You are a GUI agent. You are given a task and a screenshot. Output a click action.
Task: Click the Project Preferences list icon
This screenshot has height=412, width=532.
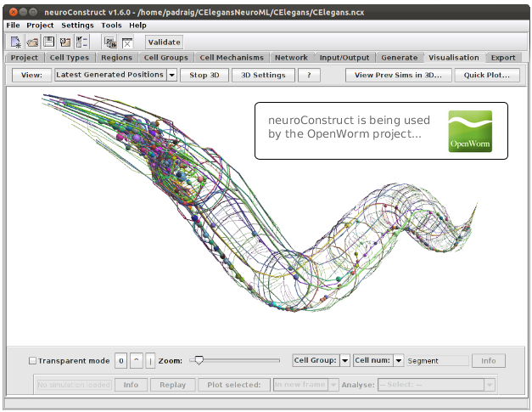click(81, 42)
